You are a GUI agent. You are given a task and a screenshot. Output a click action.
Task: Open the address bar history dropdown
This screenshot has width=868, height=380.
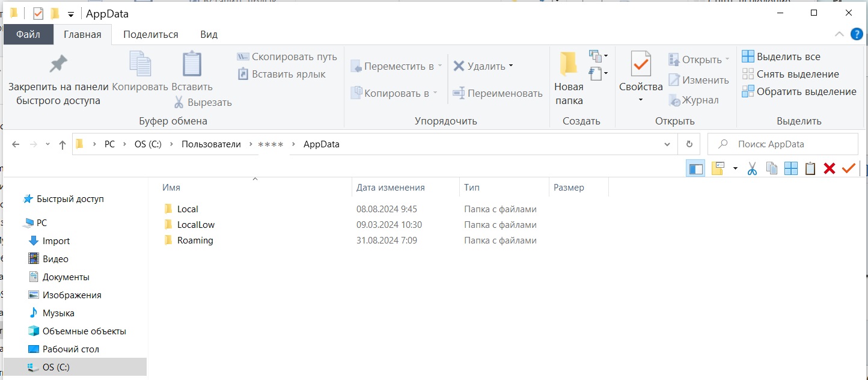667,144
